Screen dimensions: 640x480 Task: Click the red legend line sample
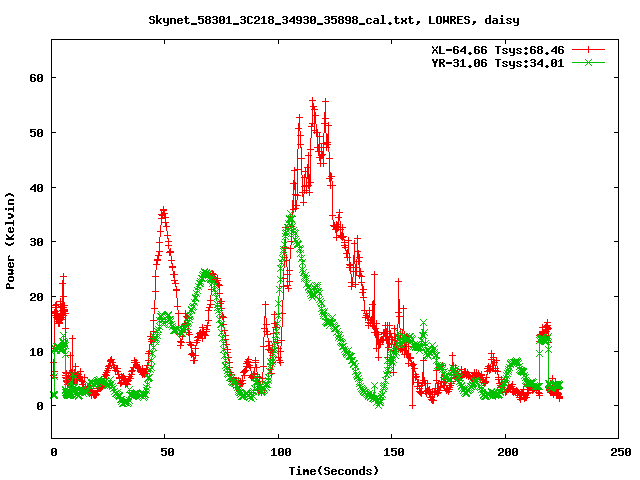tap(588, 50)
